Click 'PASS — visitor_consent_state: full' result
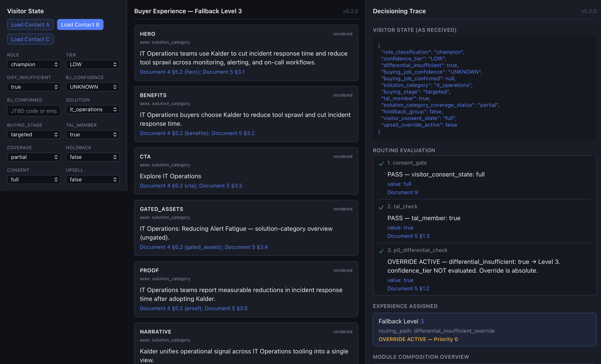Screen dimensions: 601x364 point(436,174)
